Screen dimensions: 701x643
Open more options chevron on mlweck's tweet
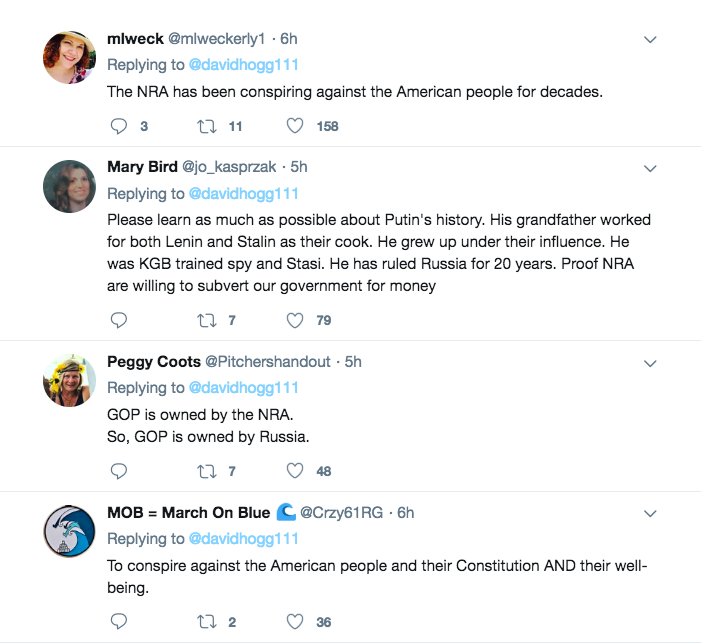tap(650, 40)
